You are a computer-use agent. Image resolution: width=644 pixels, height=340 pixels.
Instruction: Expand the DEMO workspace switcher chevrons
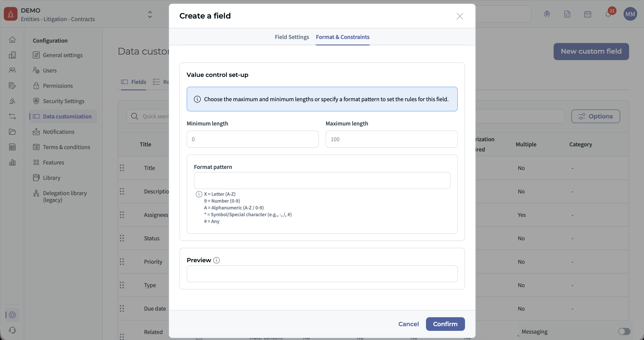(x=150, y=14)
